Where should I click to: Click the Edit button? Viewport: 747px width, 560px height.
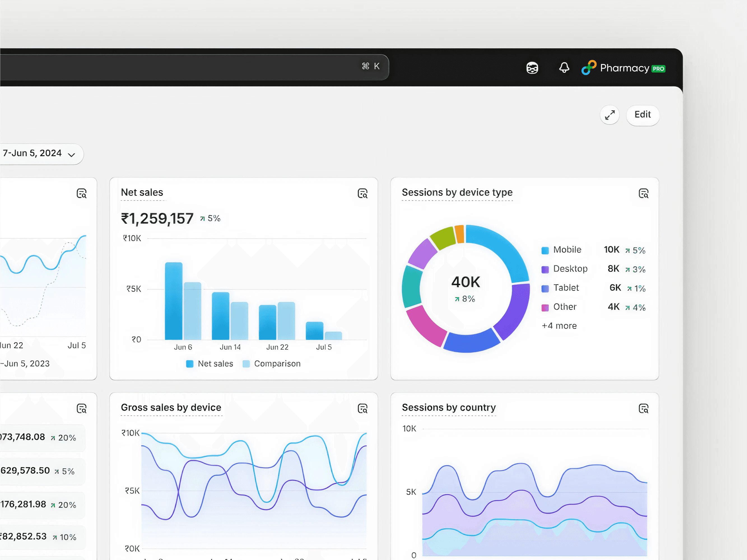642,115
